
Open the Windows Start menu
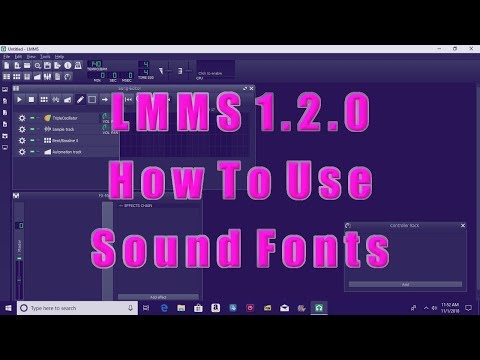pos(8,308)
